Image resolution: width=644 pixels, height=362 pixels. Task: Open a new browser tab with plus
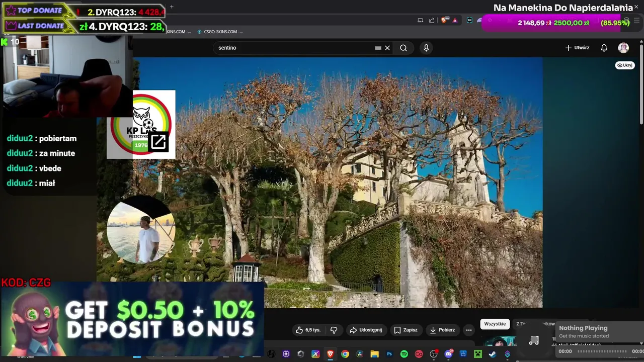(x=172, y=7)
